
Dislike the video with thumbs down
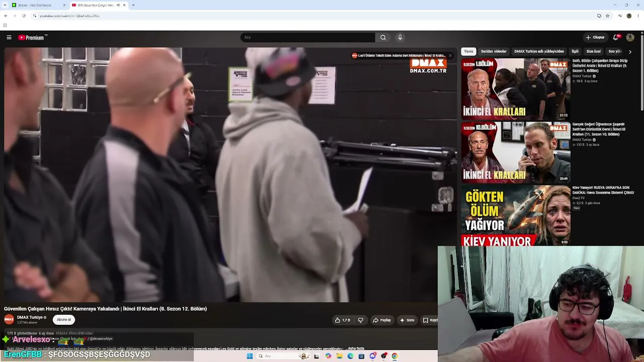click(x=360, y=320)
